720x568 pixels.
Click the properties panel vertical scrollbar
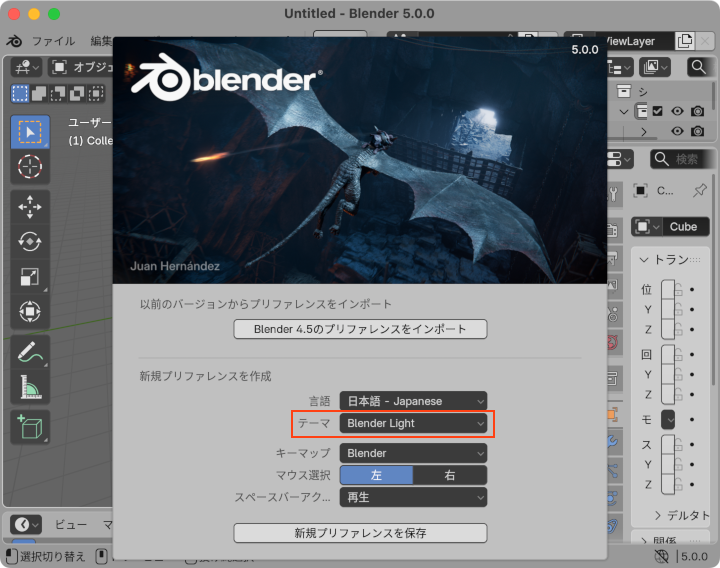713,280
